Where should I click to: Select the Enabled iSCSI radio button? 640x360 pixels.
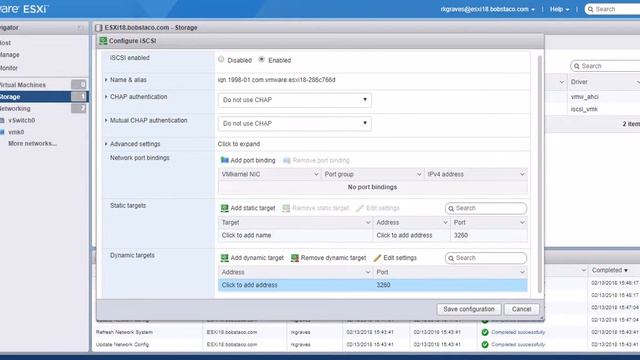tap(262, 59)
